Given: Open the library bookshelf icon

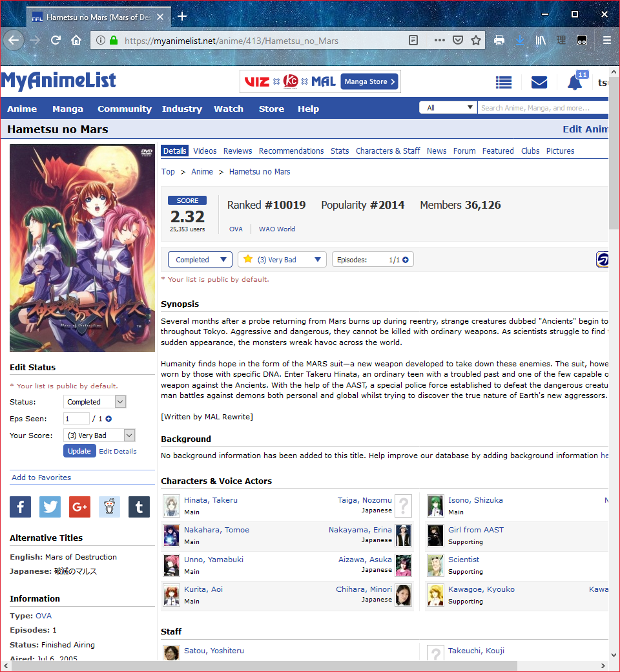Looking at the screenshot, I should [x=541, y=40].
